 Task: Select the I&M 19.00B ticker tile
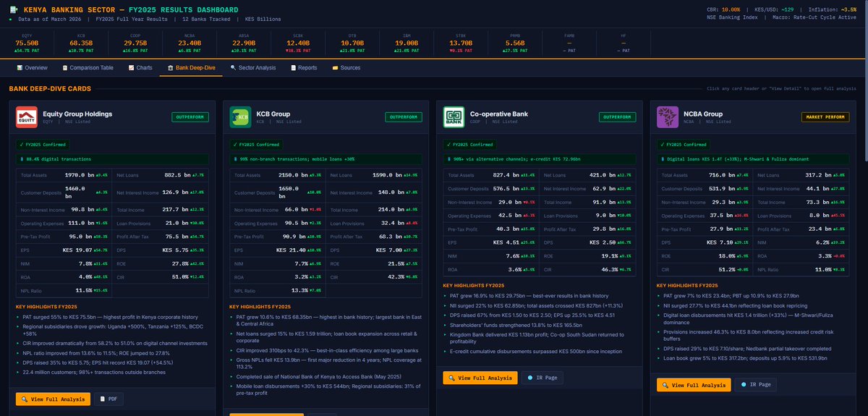[407, 43]
